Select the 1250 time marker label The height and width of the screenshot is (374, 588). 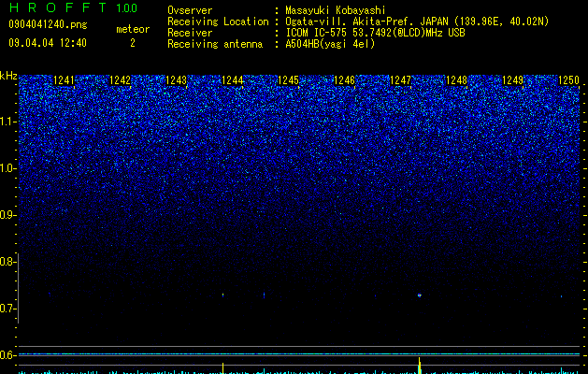(569, 80)
